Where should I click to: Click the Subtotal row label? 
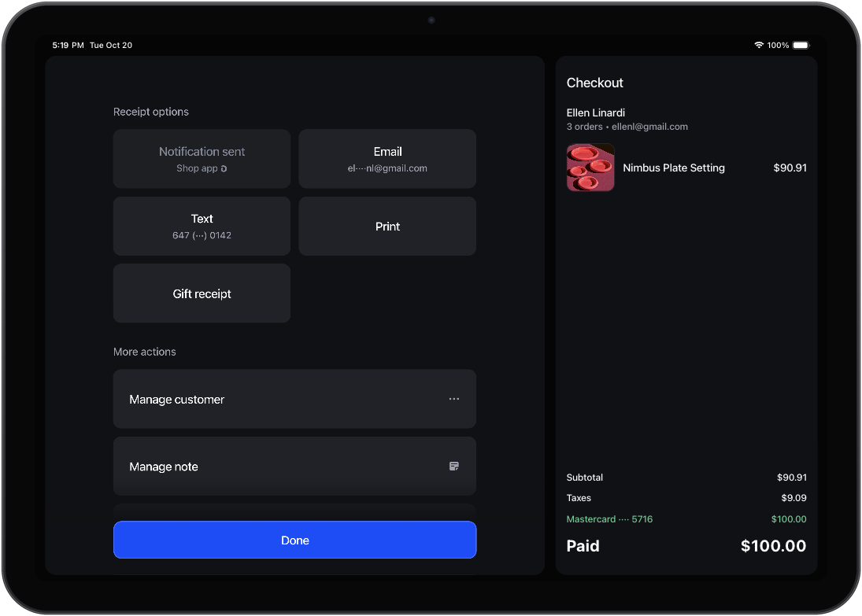coord(584,477)
